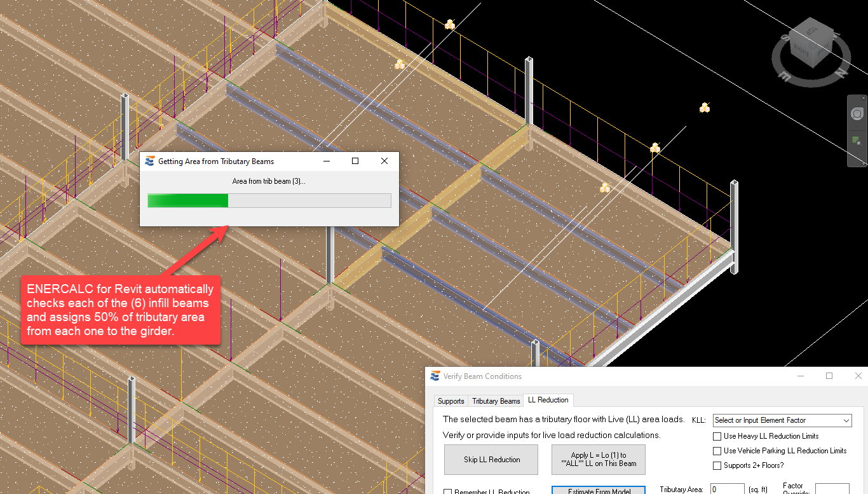Click the tributary area progress bar
The height and width of the screenshot is (494, 868).
(x=269, y=201)
